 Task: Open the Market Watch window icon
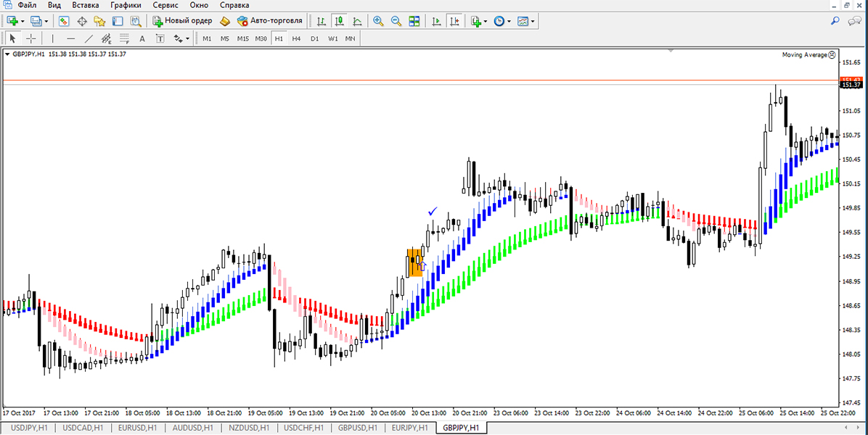64,21
